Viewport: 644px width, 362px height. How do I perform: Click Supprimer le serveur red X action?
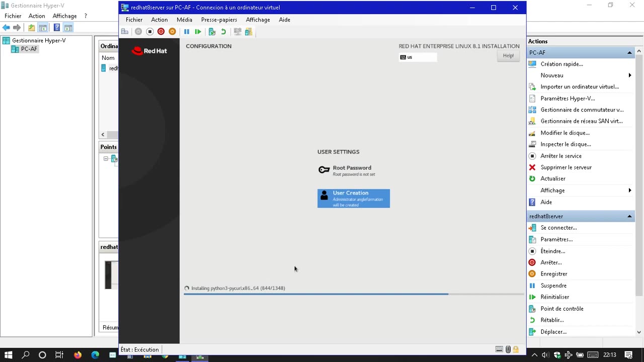(566, 167)
